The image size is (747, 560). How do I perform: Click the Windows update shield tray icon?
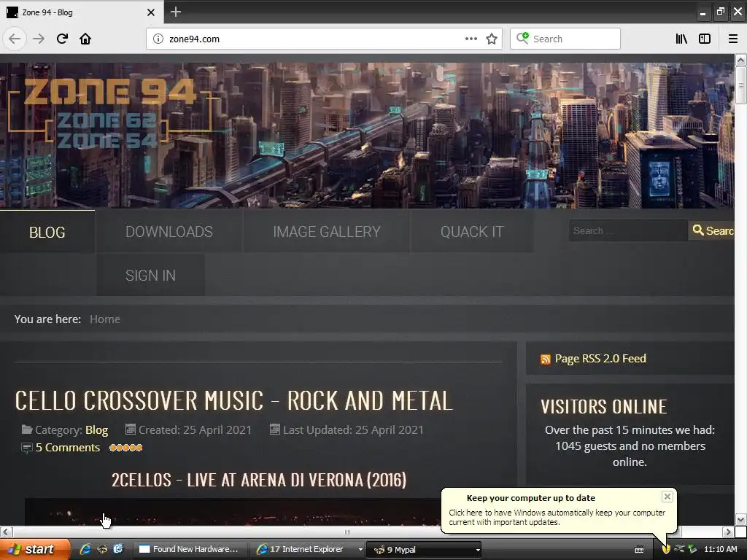(666, 549)
